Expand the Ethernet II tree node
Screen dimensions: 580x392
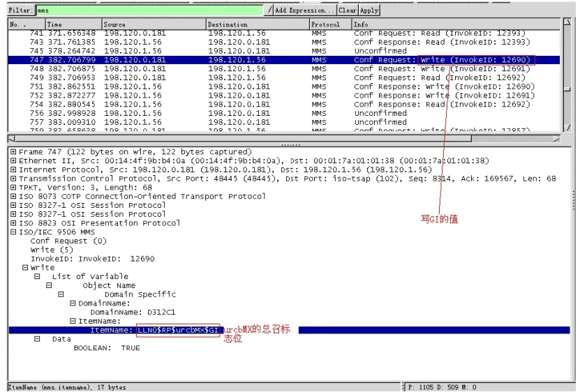(x=14, y=160)
